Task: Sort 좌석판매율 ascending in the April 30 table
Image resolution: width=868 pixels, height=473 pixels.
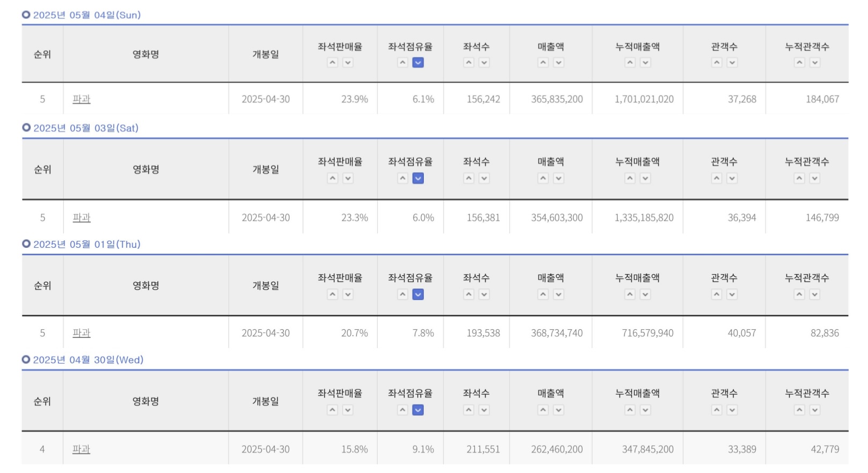Action: point(333,410)
